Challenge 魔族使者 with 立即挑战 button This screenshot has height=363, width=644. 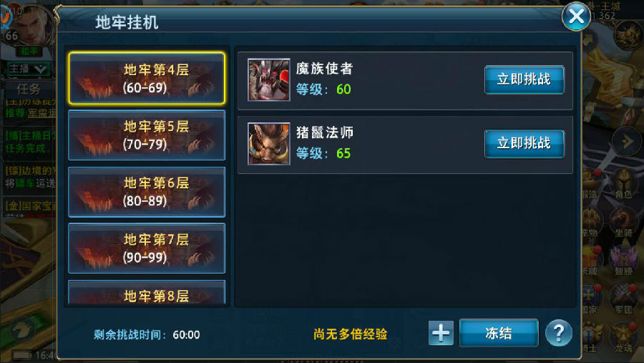coord(524,79)
